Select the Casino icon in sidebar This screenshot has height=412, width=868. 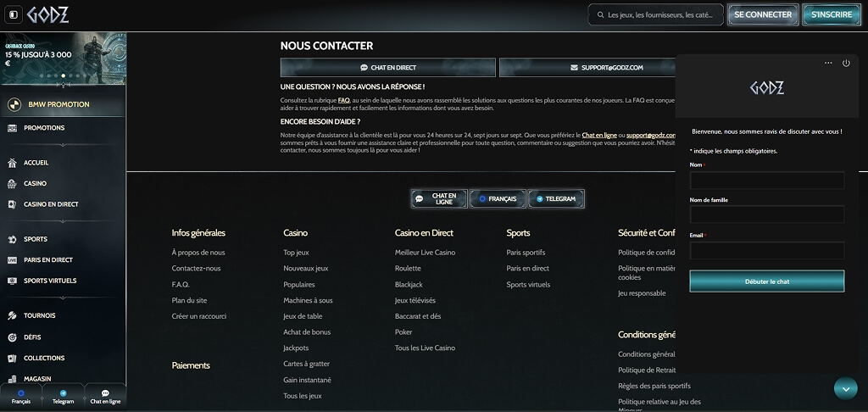pos(12,183)
